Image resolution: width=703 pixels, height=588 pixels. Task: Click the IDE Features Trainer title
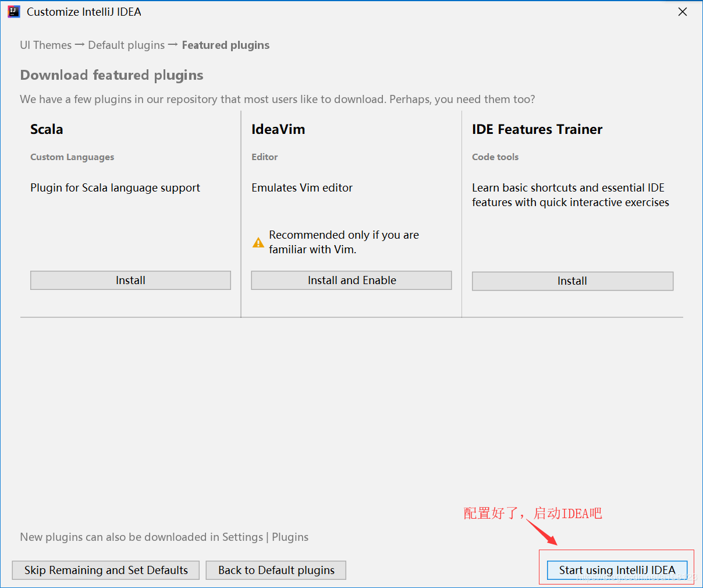point(537,129)
